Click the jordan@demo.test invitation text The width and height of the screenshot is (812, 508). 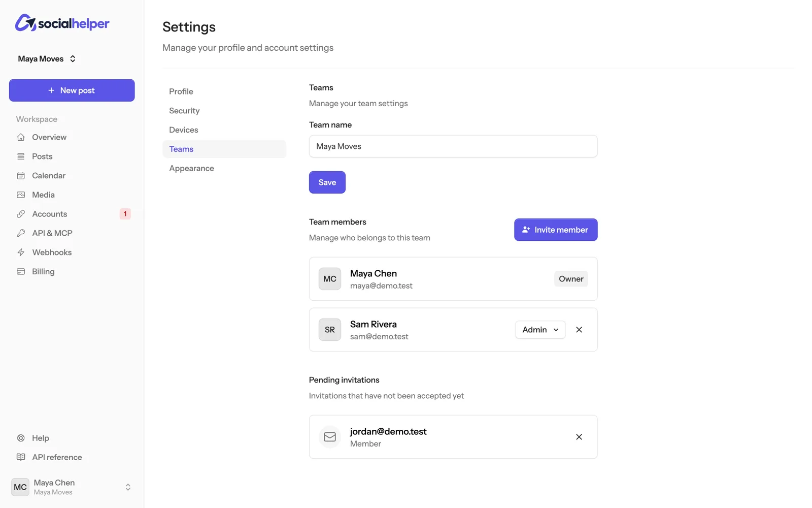click(388, 431)
